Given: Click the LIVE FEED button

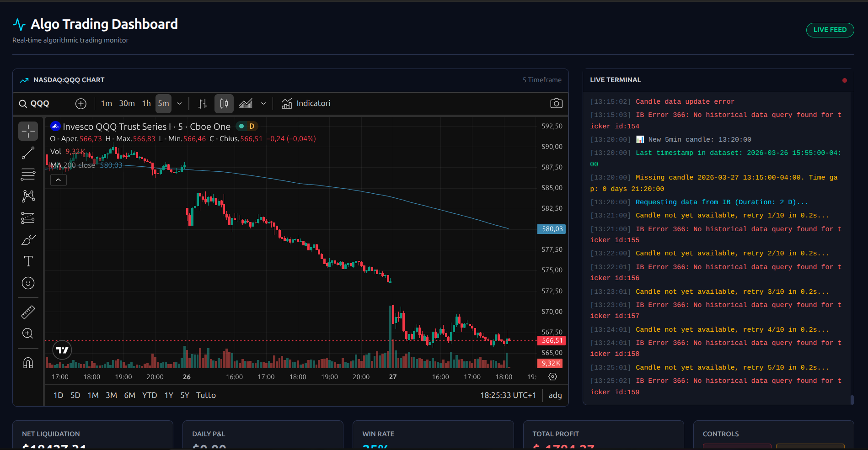Looking at the screenshot, I should (830, 30).
